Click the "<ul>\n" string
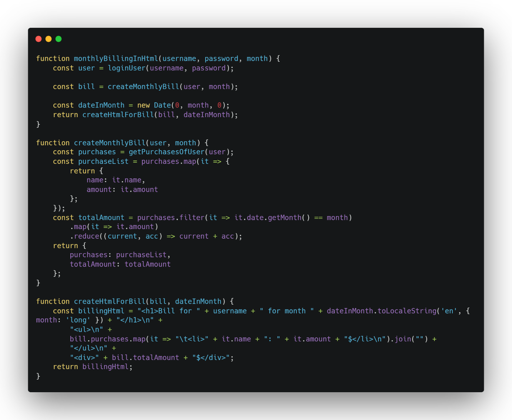 pyautogui.click(x=87, y=330)
